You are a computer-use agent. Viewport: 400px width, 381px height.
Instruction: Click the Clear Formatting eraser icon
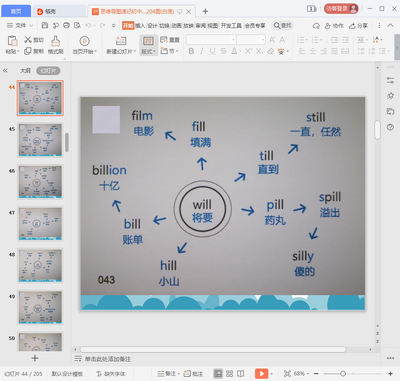271,51
